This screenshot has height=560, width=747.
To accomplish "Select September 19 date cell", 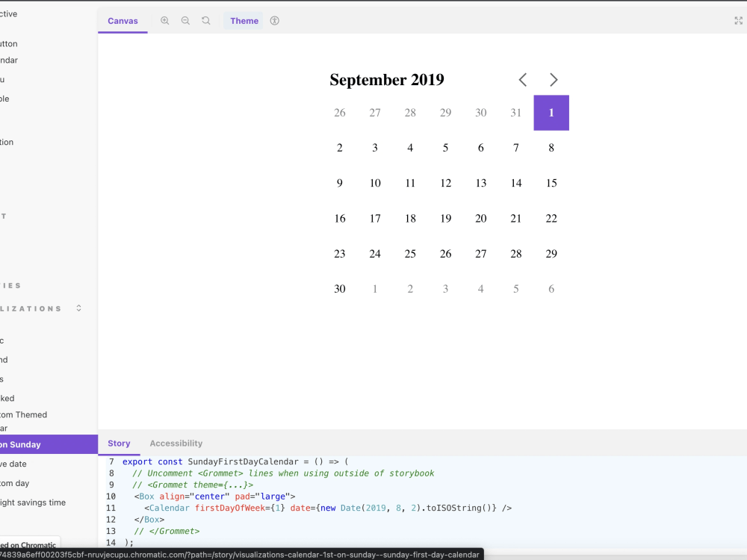I will [445, 219].
